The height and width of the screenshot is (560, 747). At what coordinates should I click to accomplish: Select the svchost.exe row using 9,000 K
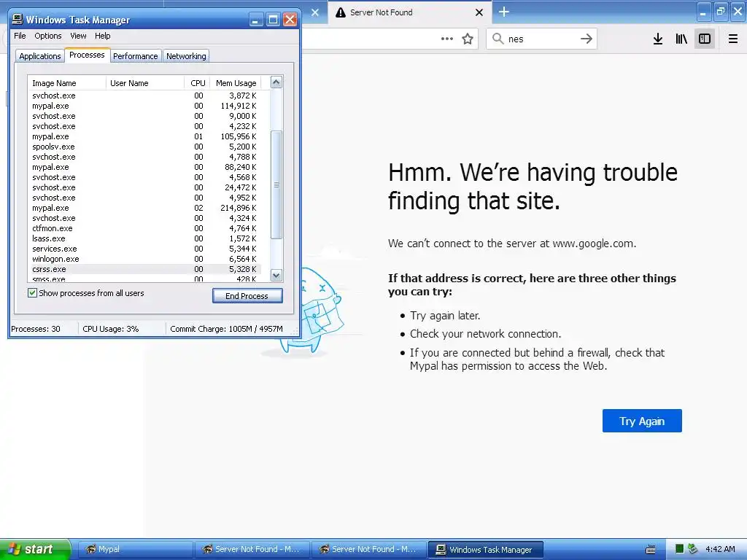pyautogui.click(x=144, y=116)
